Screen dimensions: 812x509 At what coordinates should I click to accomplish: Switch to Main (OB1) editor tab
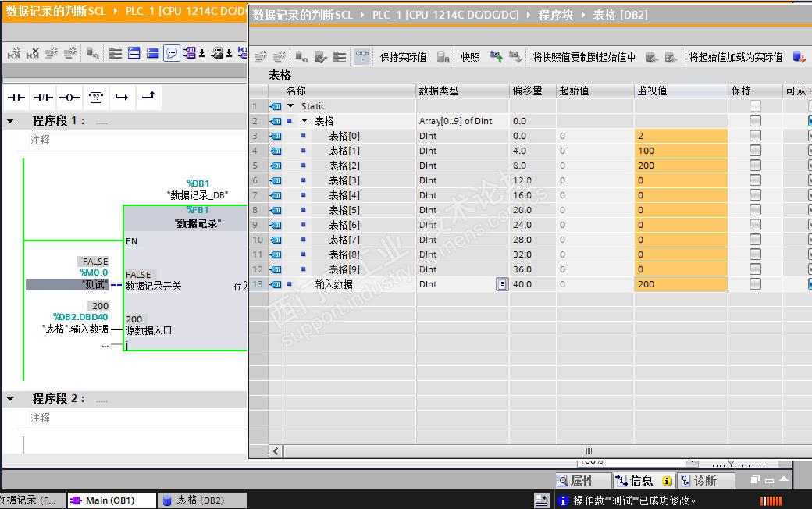pyautogui.click(x=112, y=500)
